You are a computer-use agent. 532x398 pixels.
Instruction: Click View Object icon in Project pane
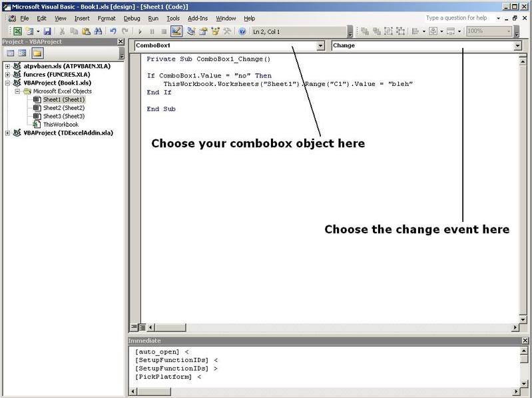(x=22, y=53)
